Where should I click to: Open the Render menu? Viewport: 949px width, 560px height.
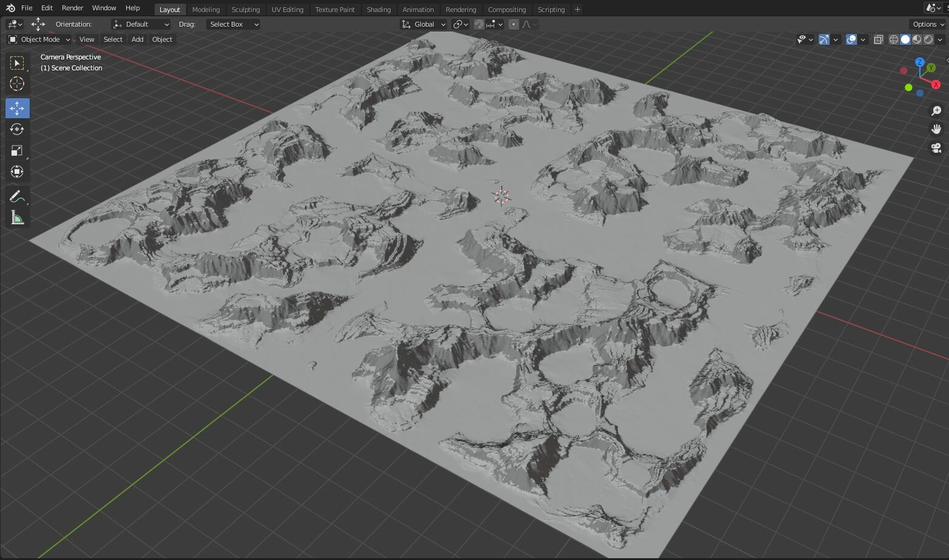click(x=72, y=8)
